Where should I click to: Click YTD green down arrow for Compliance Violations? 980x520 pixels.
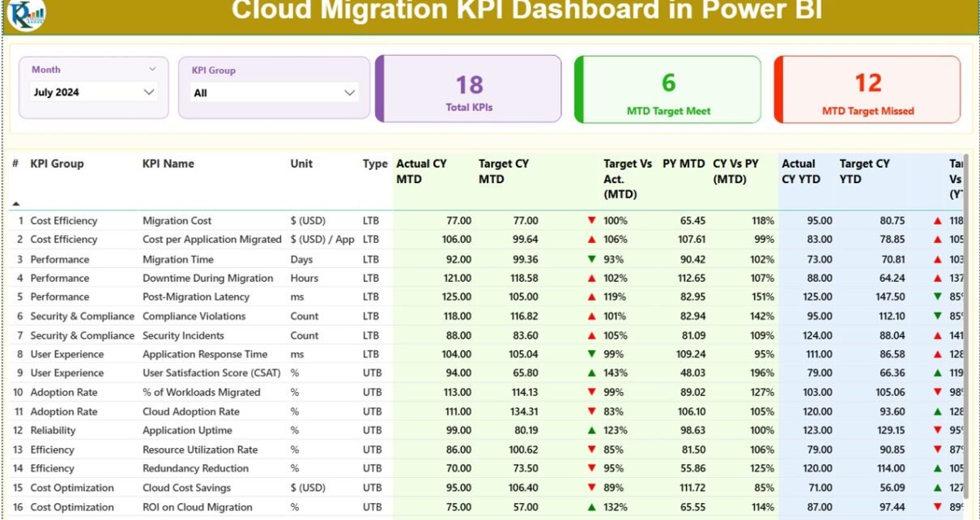coord(938,317)
